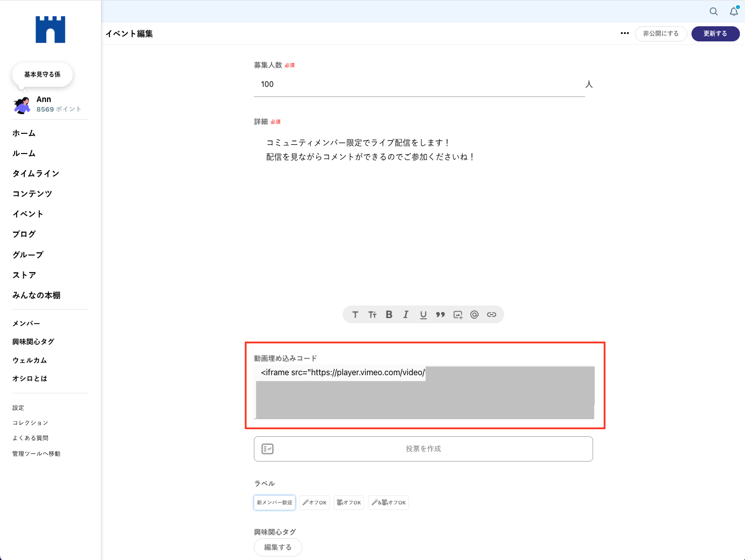This screenshot has width=745, height=560.
Task: Click the 非公開にする button
Action: 661,34
